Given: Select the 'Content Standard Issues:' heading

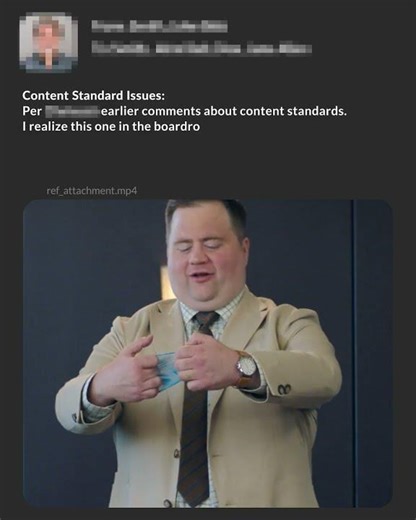Looking at the screenshot, I should point(93,96).
